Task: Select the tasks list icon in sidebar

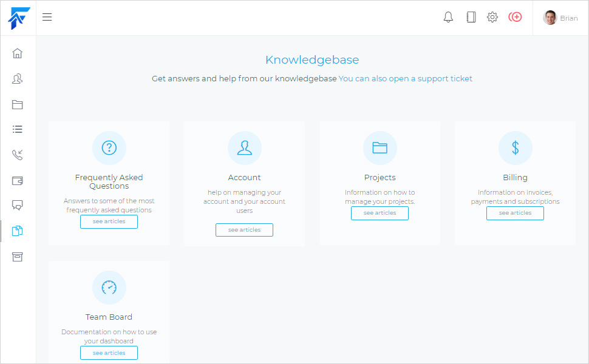Action: 18,129
